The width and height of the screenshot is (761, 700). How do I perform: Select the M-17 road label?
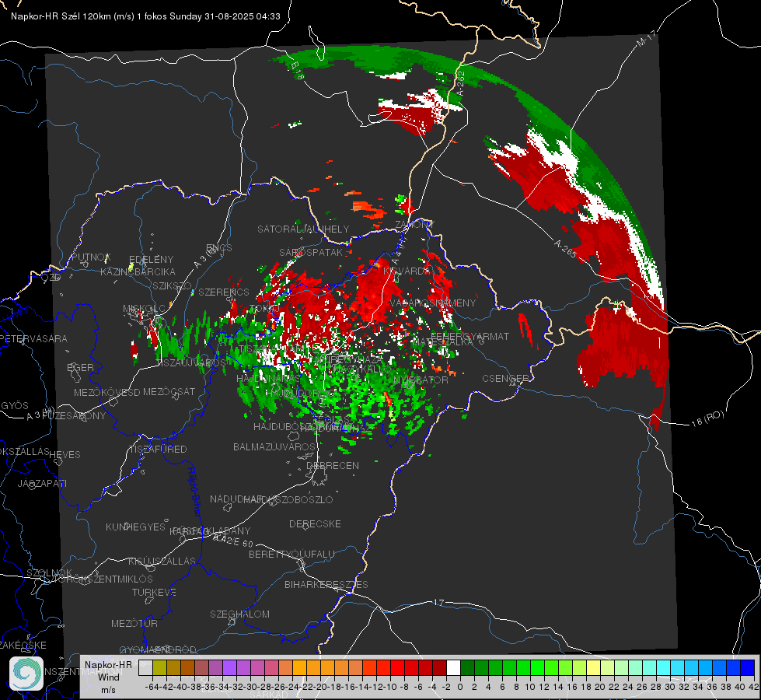point(645,39)
